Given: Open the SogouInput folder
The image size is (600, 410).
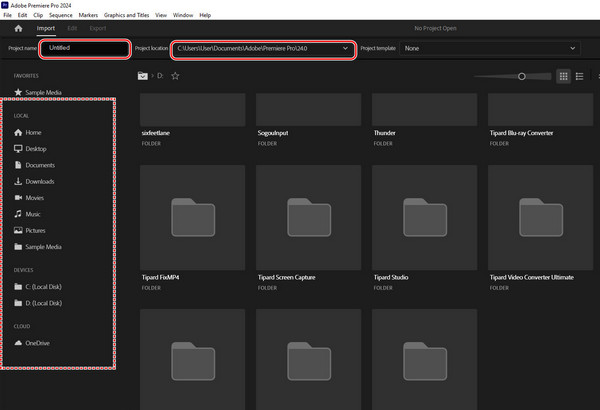Looking at the screenshot, I should point(308,119).
